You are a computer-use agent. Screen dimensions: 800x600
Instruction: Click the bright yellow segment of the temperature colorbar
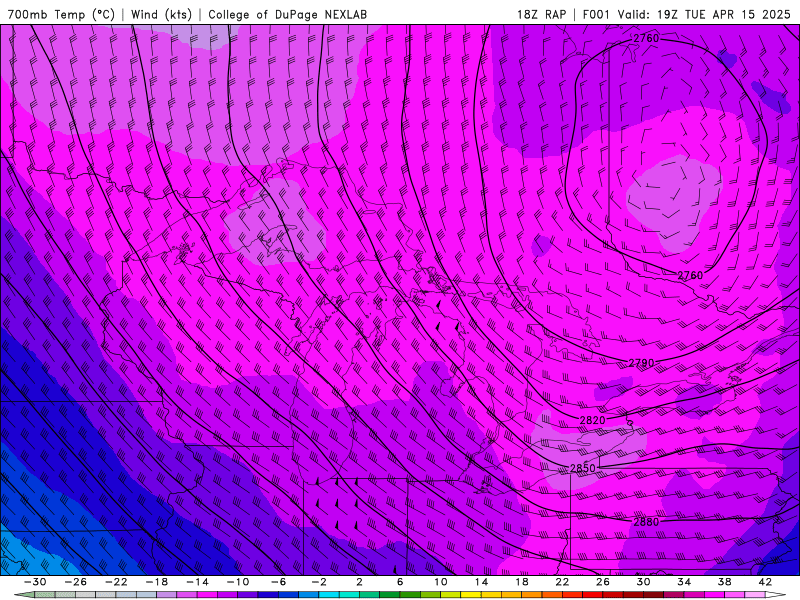471,595
